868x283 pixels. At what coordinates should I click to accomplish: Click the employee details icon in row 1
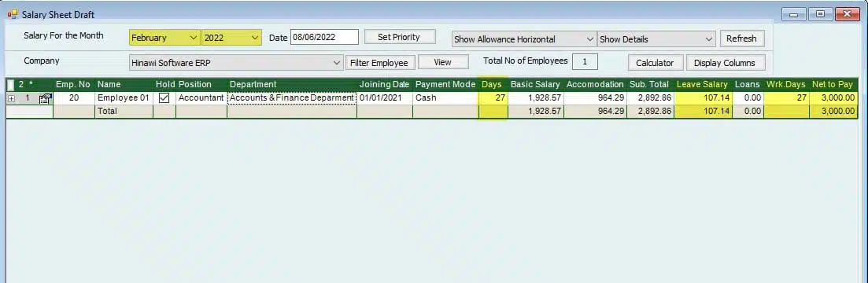[45, 98]
